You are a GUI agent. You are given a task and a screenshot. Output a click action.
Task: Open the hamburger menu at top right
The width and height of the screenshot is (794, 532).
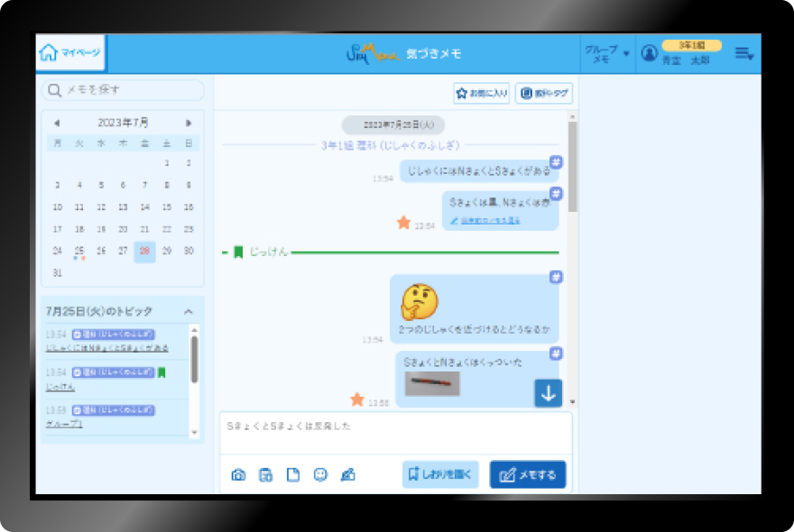click(743, 54)
